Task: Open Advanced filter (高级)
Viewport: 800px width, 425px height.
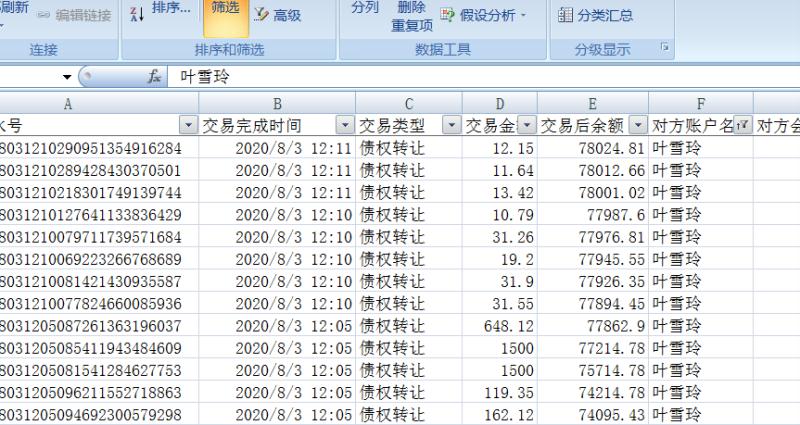Action: coord(278,15)
